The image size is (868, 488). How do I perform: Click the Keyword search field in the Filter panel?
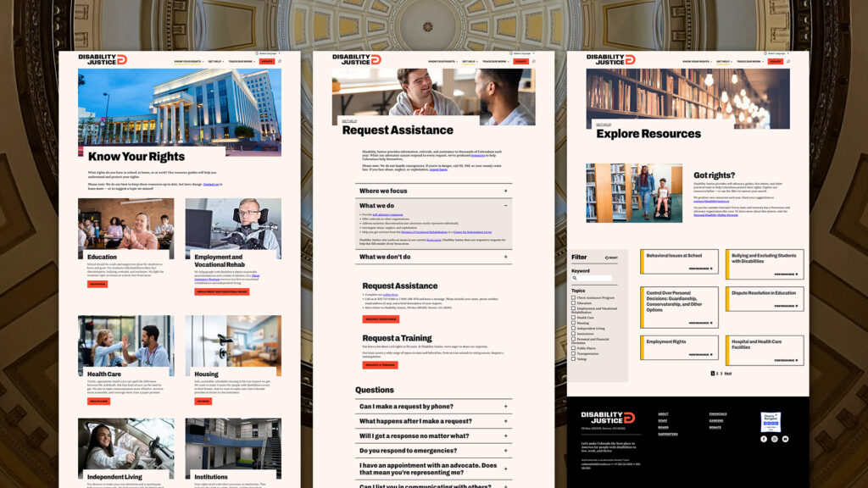coord(592,278)
